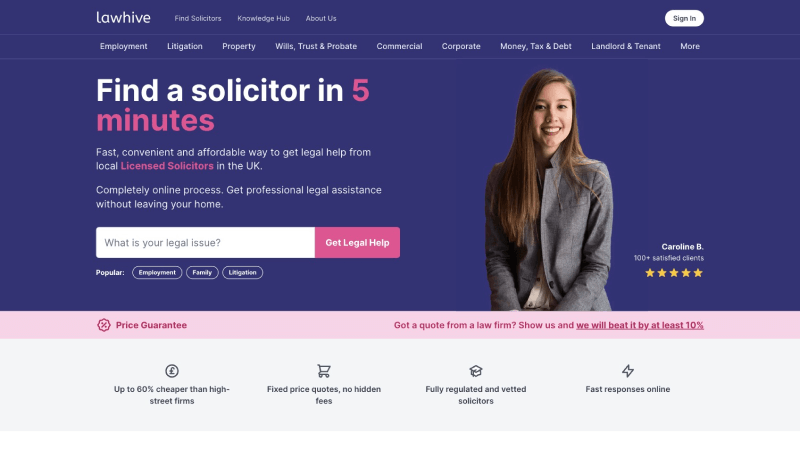Select the popular Litigation tag
Viewport: 800px width, 450px height.
[242, 272]
